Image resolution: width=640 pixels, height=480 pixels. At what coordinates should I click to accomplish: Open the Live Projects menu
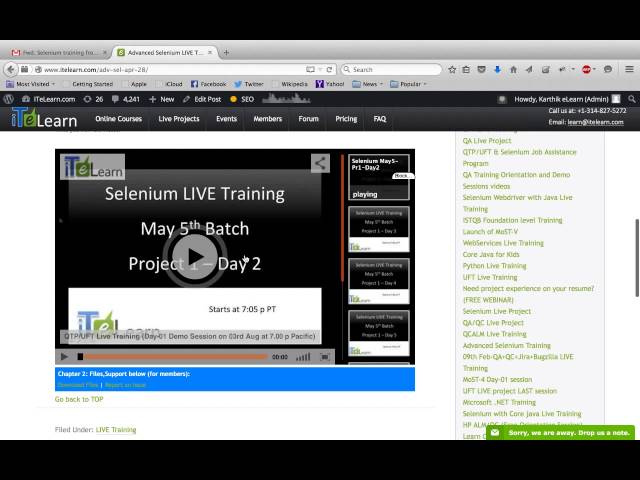(179, 119)
